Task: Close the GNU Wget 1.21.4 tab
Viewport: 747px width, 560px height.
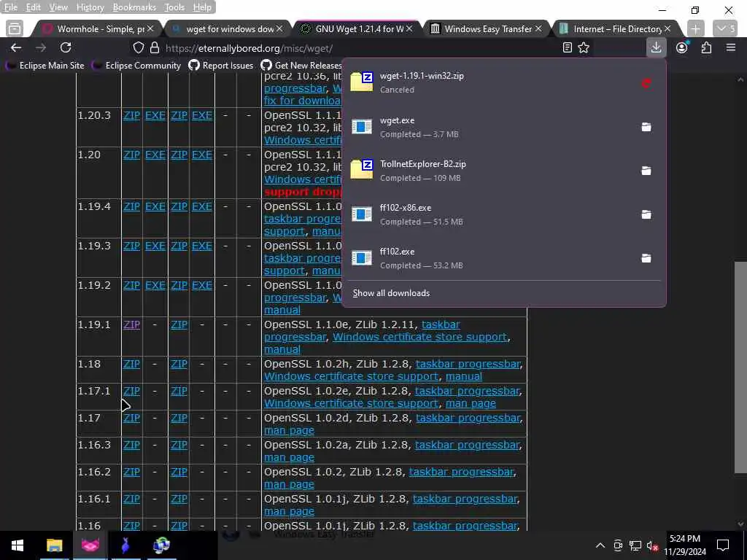Action: pos(409,29)
